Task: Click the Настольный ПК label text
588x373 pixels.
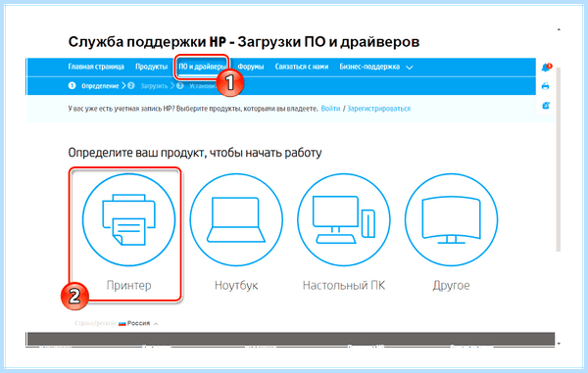Action: [x=344, y=285]
